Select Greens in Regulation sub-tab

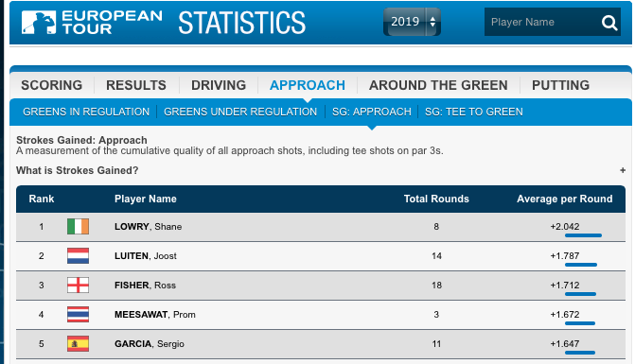[x=86, y=112]
